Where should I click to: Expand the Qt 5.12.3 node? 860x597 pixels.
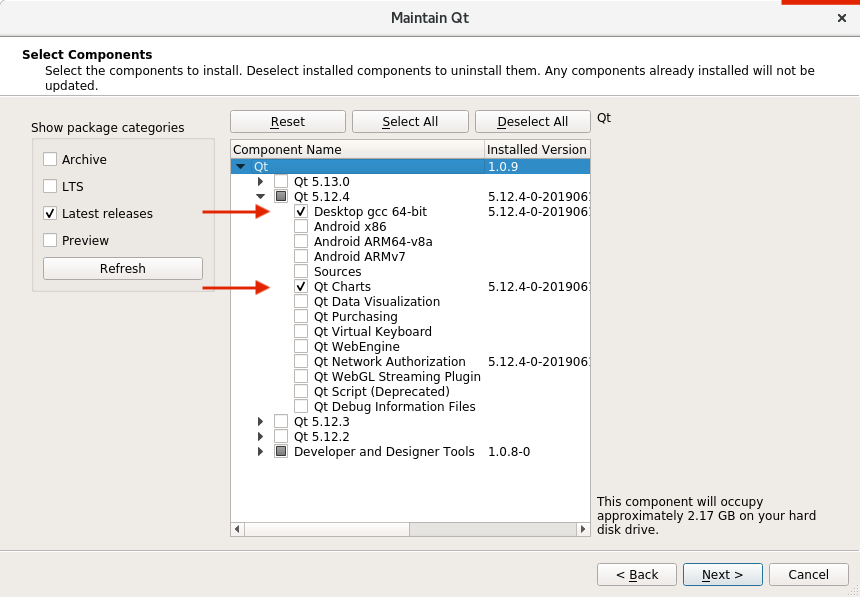[261, 421]
